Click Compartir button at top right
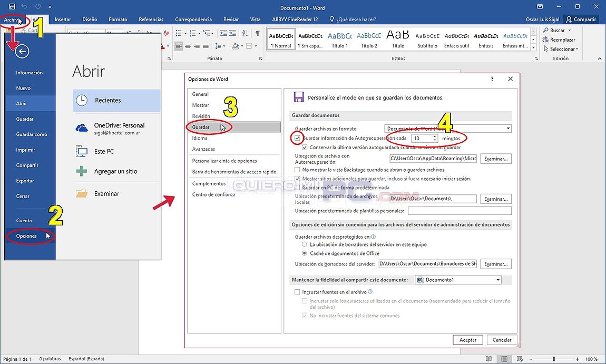The width and height of the screenshot is (606, 364). [582, 19]
